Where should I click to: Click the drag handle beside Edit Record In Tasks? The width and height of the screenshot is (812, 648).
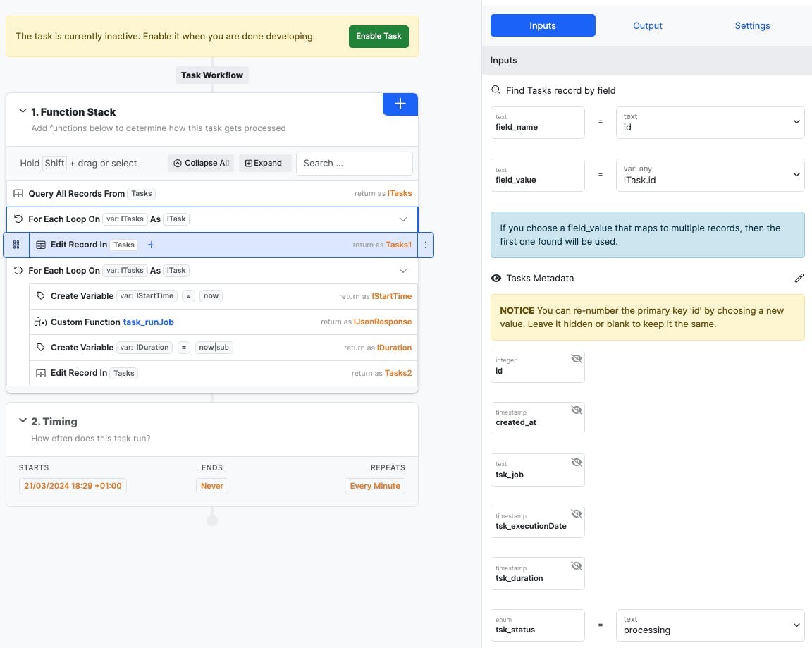click(x=16, y=245)
